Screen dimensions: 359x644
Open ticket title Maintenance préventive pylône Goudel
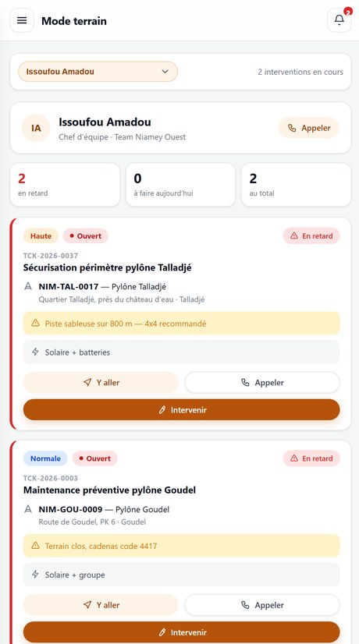109,490
